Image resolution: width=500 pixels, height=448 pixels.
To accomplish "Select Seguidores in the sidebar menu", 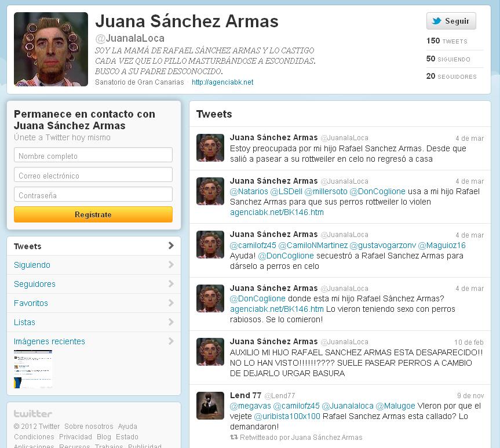I will click(94, 284).
